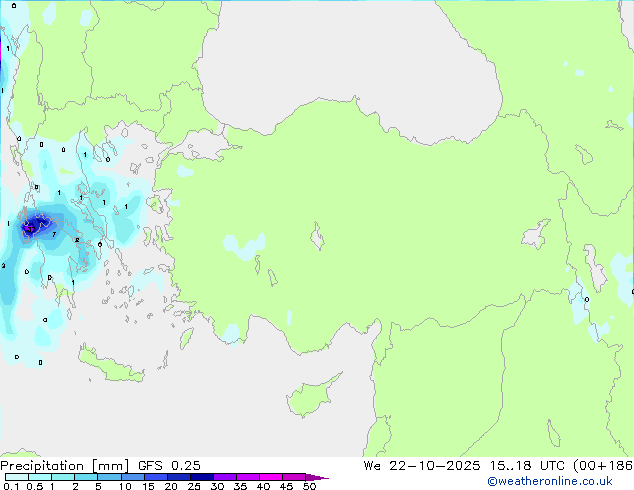Click the '7' precipitation value over Greece

point(54,234)
